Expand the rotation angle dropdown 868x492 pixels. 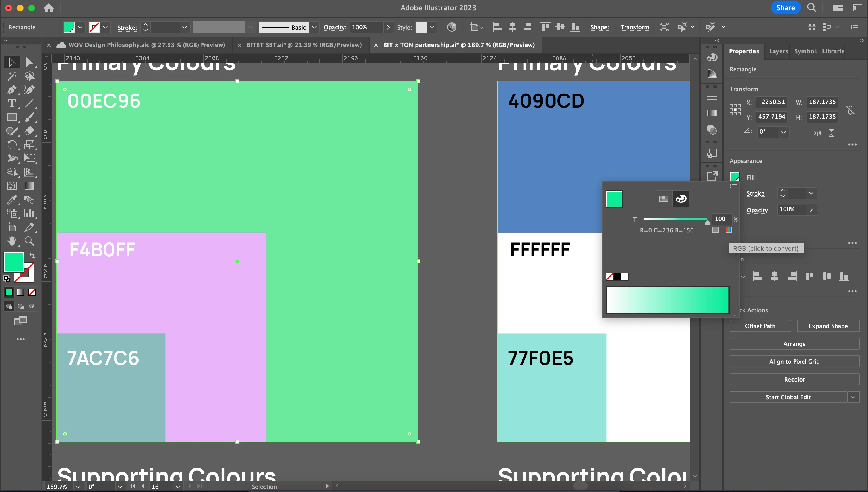pos(783,132)
